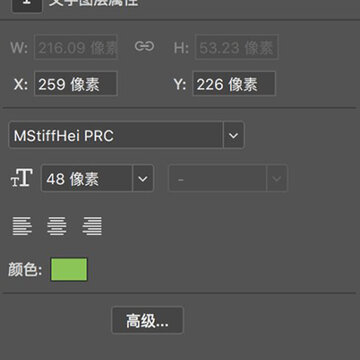Select right align text
Image resolution: width=360 pixels, height=360 pixels.
pyautogui.click(x=92, y=226)
